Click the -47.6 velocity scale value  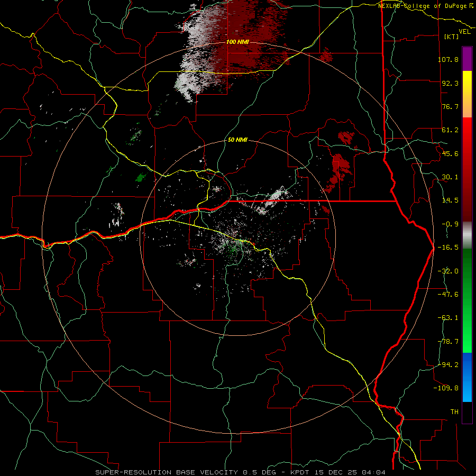[448, 295]
